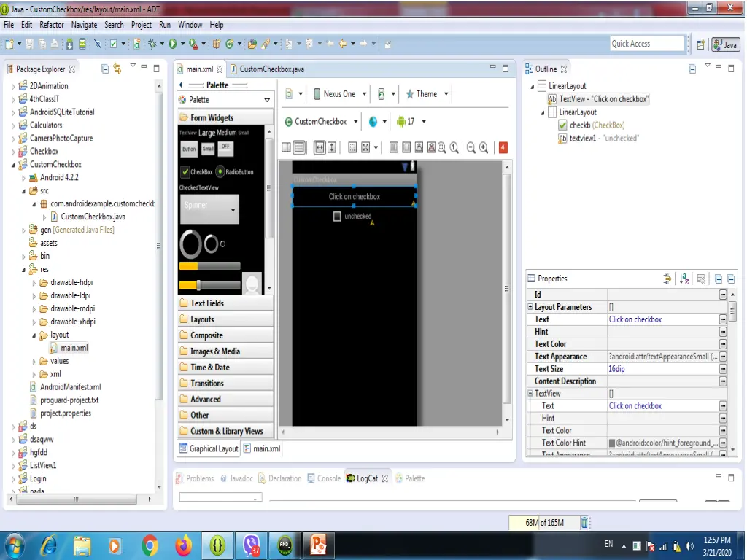Open the Android API 17 version dropdown

411,122
